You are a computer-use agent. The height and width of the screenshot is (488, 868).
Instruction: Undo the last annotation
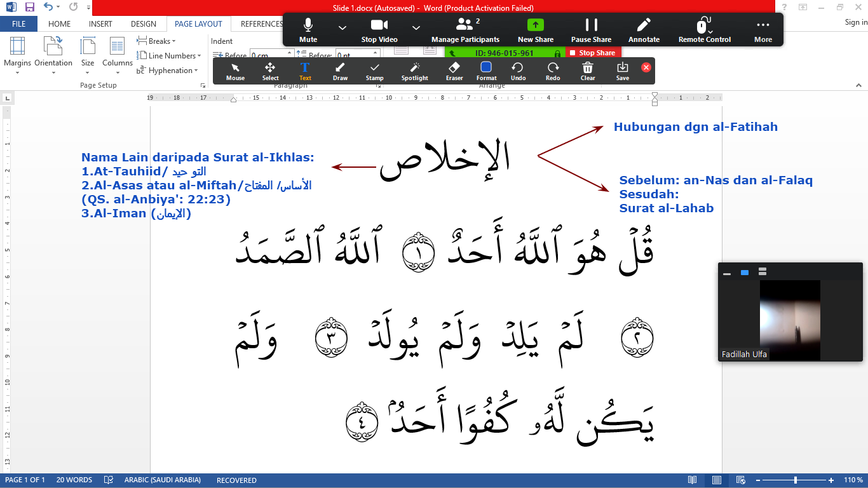tap(518, 71)
